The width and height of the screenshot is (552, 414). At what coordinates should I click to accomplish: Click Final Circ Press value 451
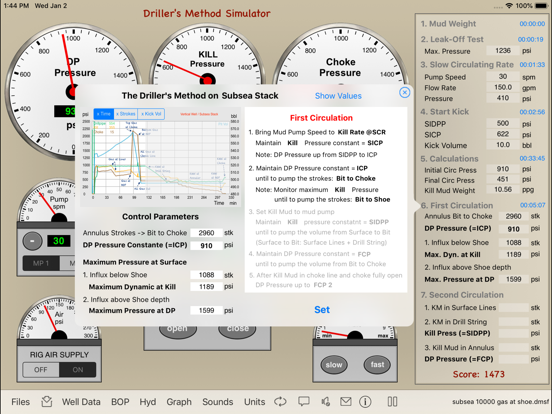coord(503,180)
